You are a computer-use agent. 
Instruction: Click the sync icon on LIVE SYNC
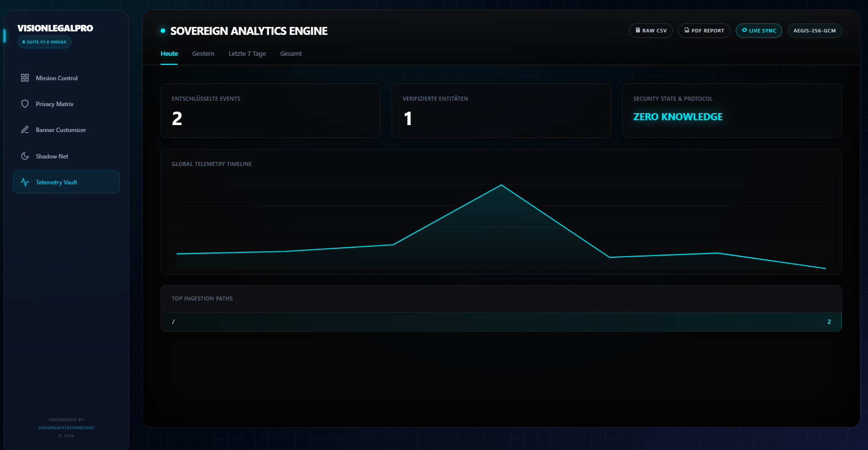(744, 30)
